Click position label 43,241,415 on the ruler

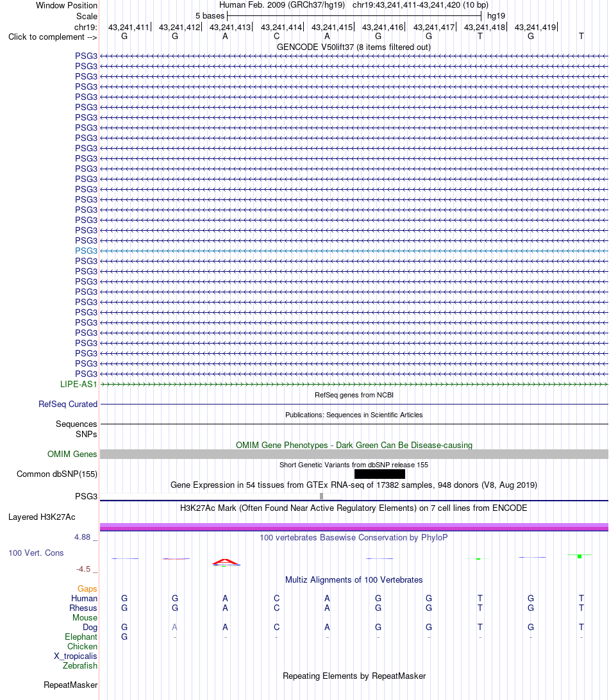click(x=331, y=27)
